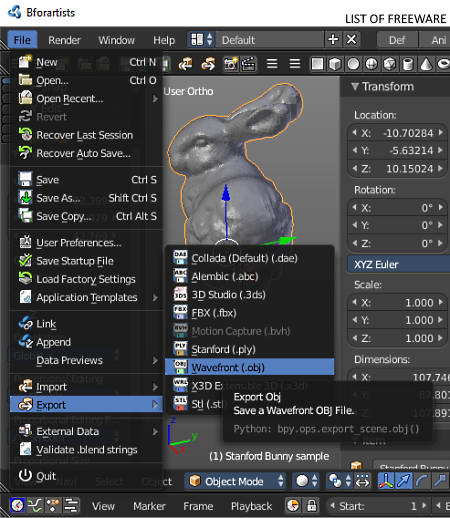Add a plane primitive from the toolbar
Screen dimensions: 450x518
[x=317, y=63]
